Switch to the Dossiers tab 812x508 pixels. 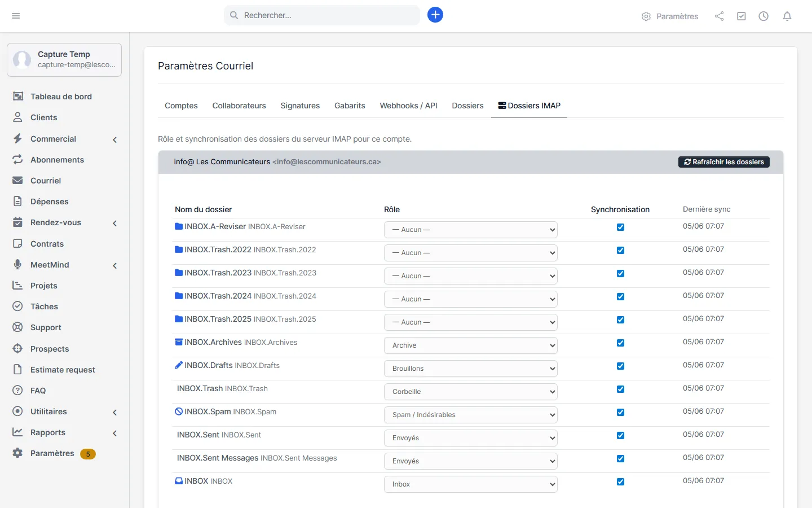467,106
